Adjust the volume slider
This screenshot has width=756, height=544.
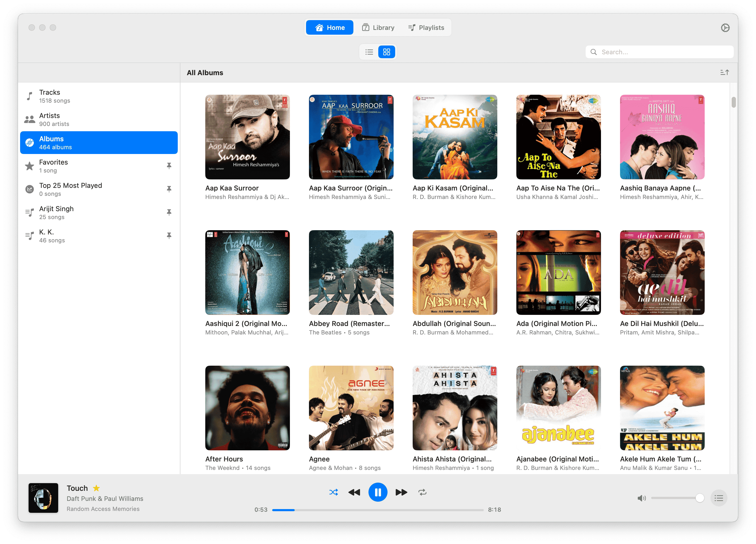click(x=677, y=498)
